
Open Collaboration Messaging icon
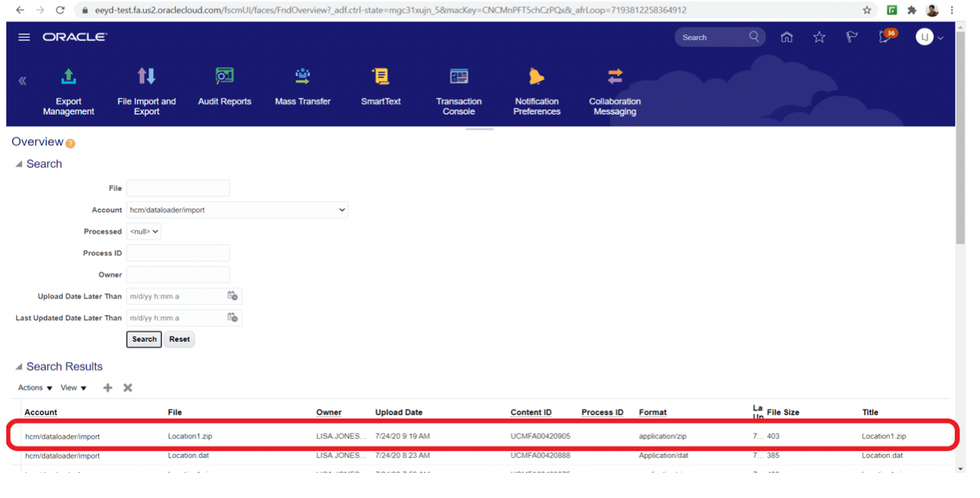[x=615, y=77]
